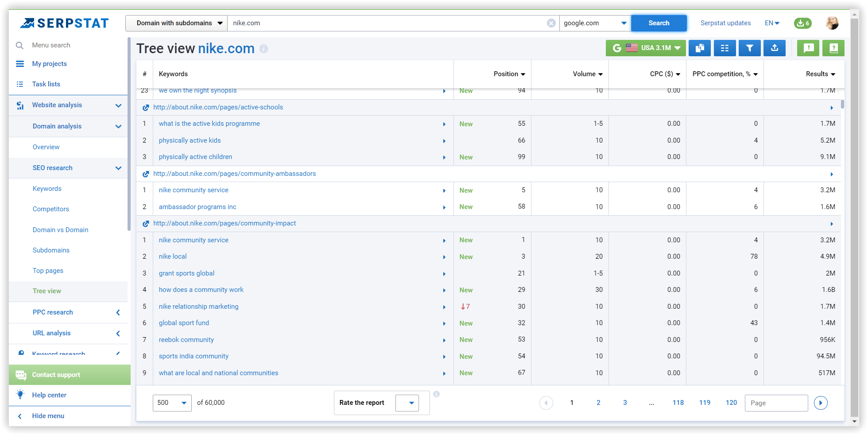The height and width of the screenshot is (435, 868).
Task: Sort by the Position column
Action: (x=509, y=74)
